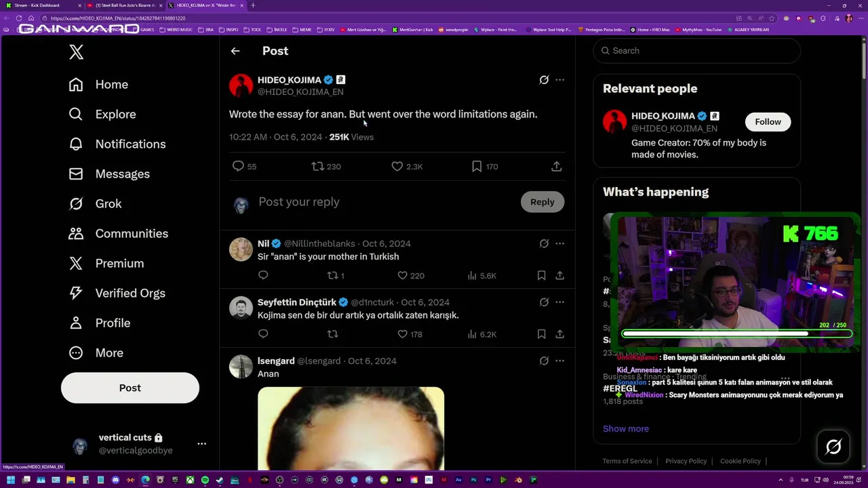
Task: Repost Seyfettin Dinçtürk's reply
Action: coord(332,333)
